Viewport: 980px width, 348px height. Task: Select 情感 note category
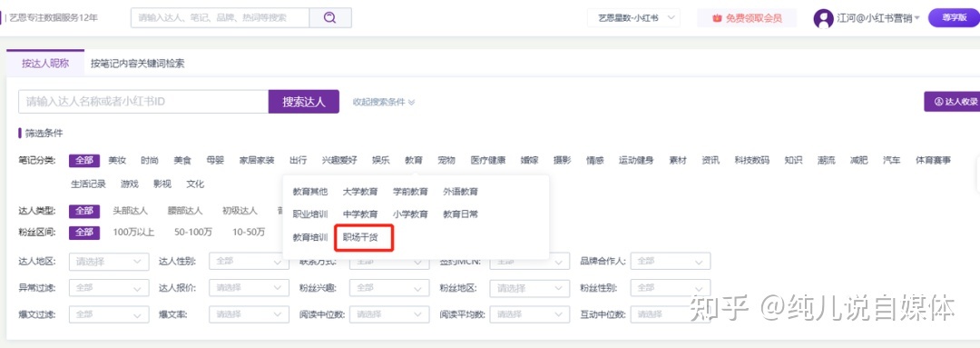pyautogui.click(x=595, y=160)
